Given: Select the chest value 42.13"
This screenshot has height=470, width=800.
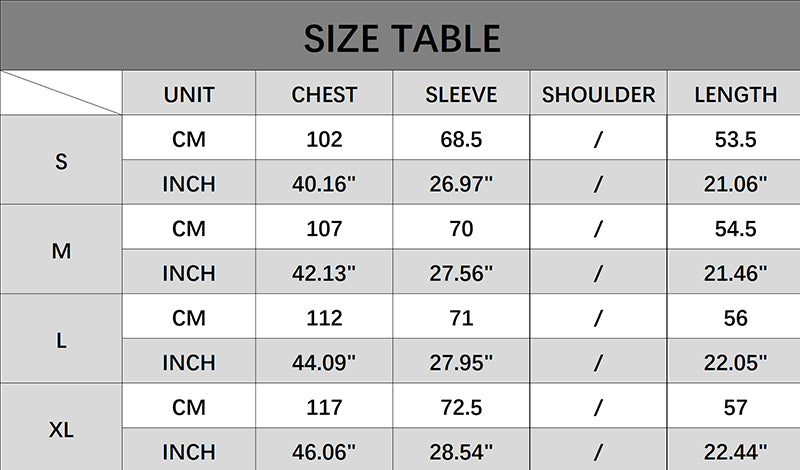Looking at the screenshot, I should [x=324, y=273].
